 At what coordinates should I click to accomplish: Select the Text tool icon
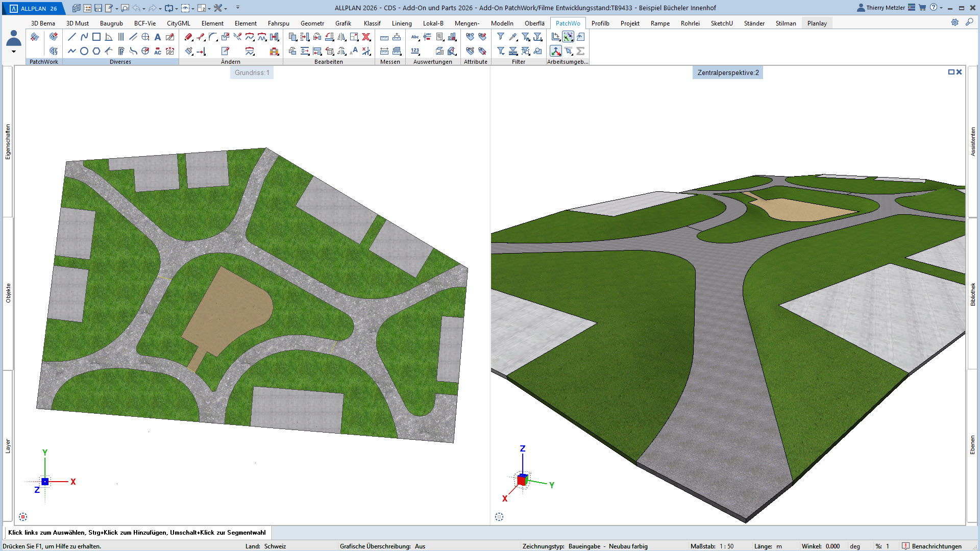point(158,37)
